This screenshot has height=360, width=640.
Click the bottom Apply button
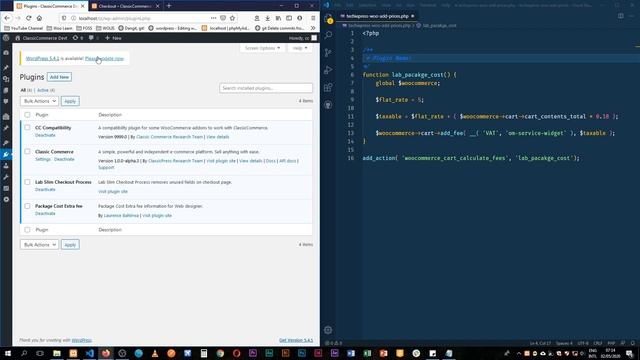point(70,244)
